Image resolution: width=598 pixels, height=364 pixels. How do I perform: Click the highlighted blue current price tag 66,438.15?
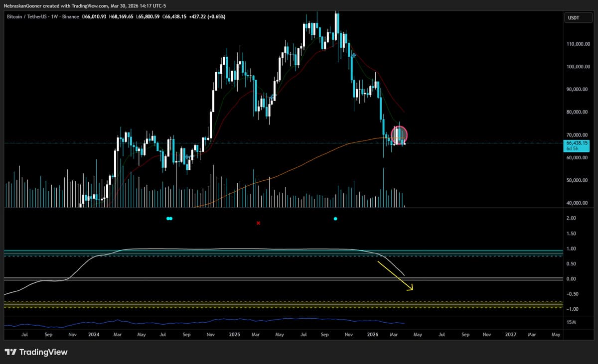[x=576, y=142]
